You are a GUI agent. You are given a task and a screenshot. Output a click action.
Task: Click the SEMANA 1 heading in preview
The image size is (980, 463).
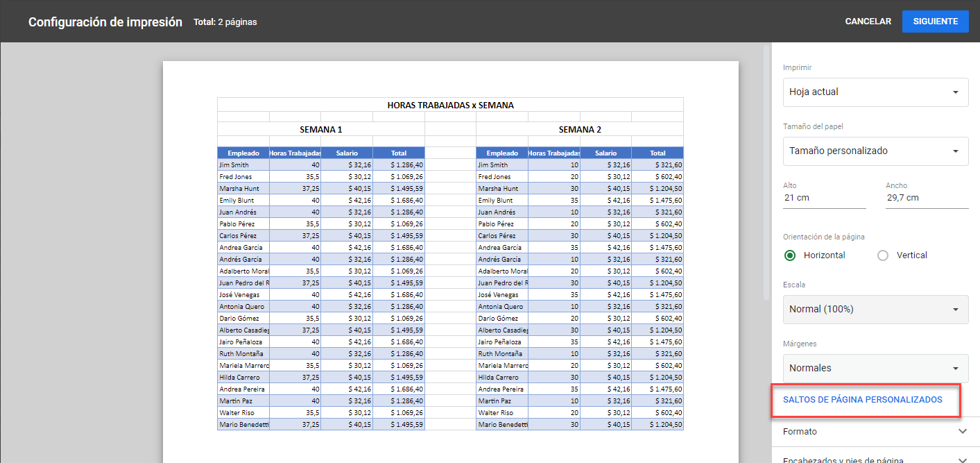[x=320, y=129]
